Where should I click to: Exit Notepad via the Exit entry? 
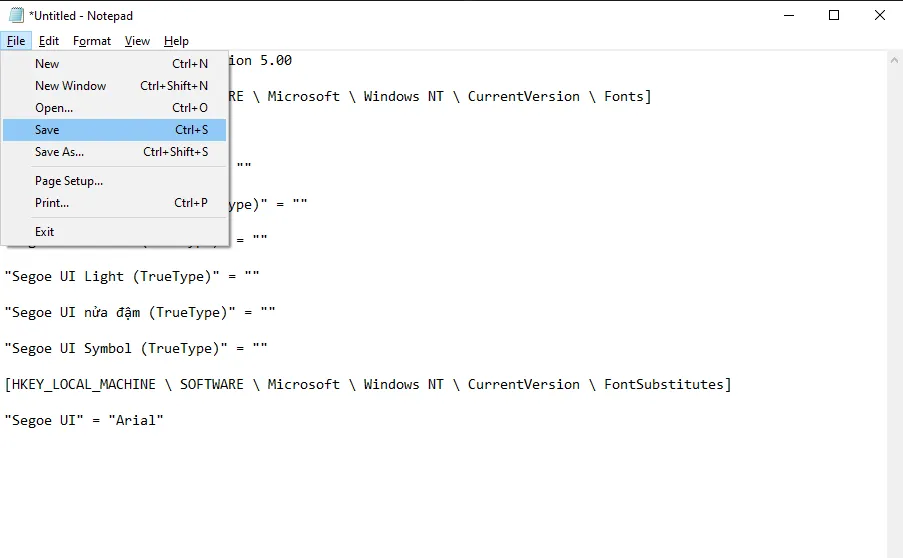click(x=45, y=232)
